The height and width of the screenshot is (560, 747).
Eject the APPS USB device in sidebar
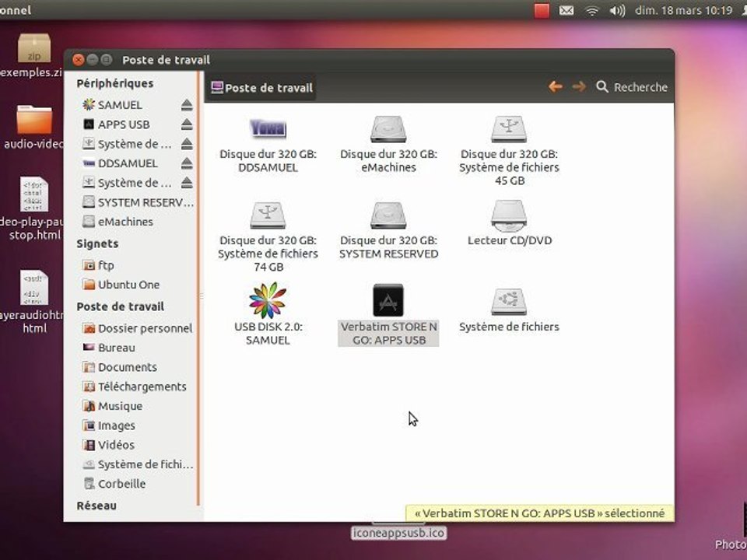pos(187,124)
